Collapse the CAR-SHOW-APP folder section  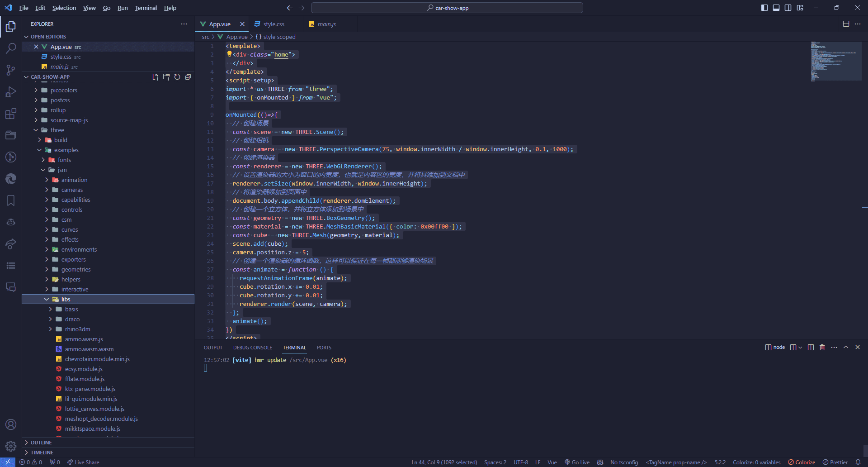[x=26, y=77]
